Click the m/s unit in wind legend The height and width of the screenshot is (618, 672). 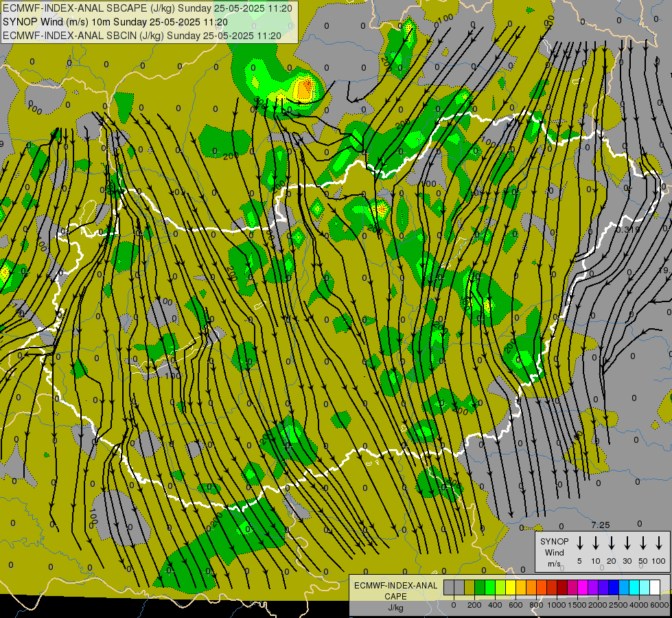(x=554, y=564)
